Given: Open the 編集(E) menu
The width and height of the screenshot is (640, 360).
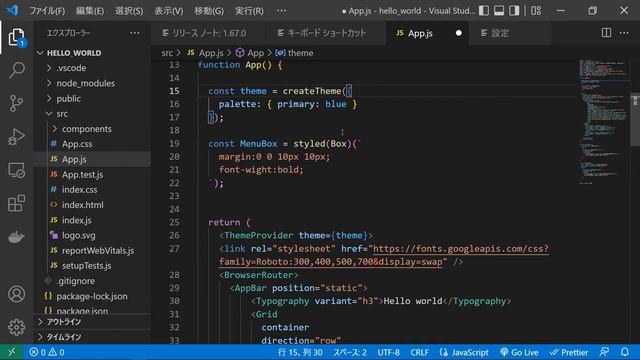Looking at the screenshot, I should click(x=90, y=11).
